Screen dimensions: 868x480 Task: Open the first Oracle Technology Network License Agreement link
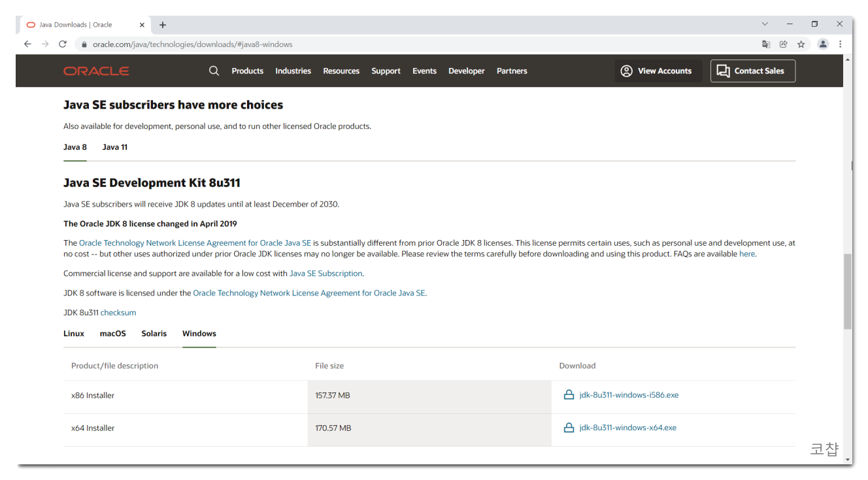195,243
